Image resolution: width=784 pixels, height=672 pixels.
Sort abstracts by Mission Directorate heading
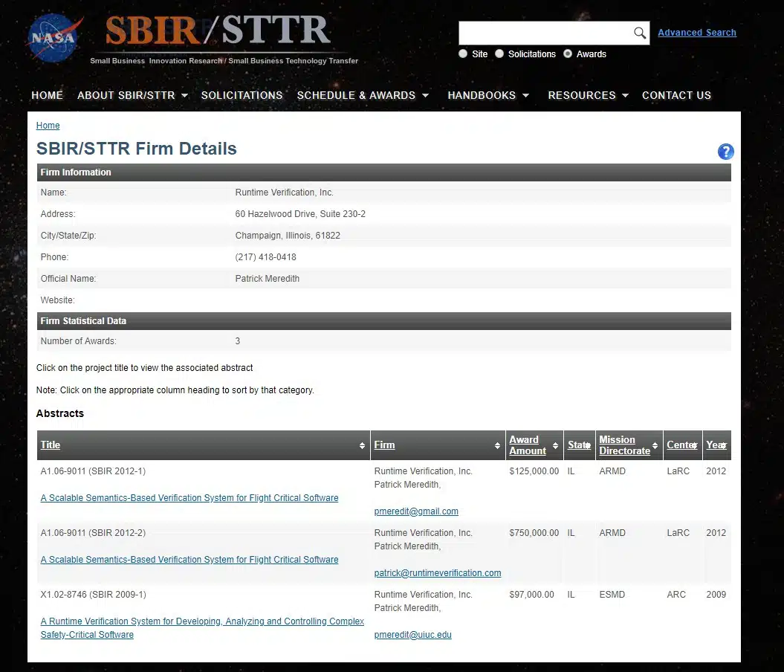(x=624, y=445)
